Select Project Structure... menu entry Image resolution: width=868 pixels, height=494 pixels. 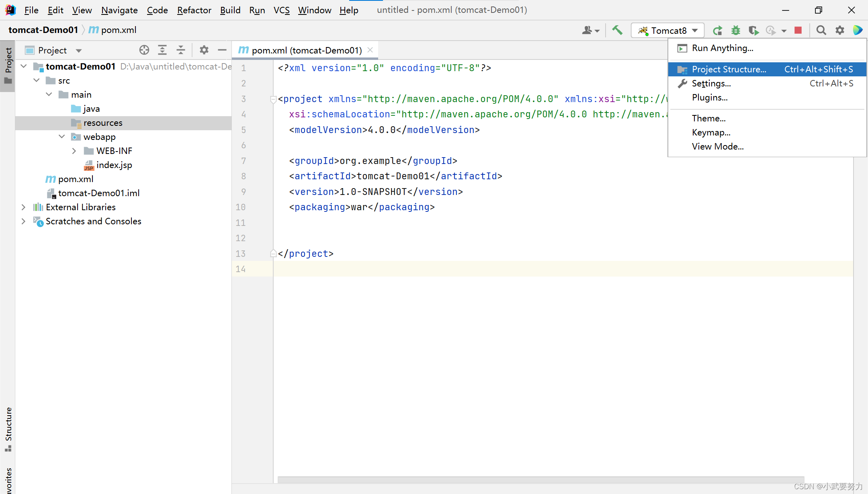tap(729, 70)
